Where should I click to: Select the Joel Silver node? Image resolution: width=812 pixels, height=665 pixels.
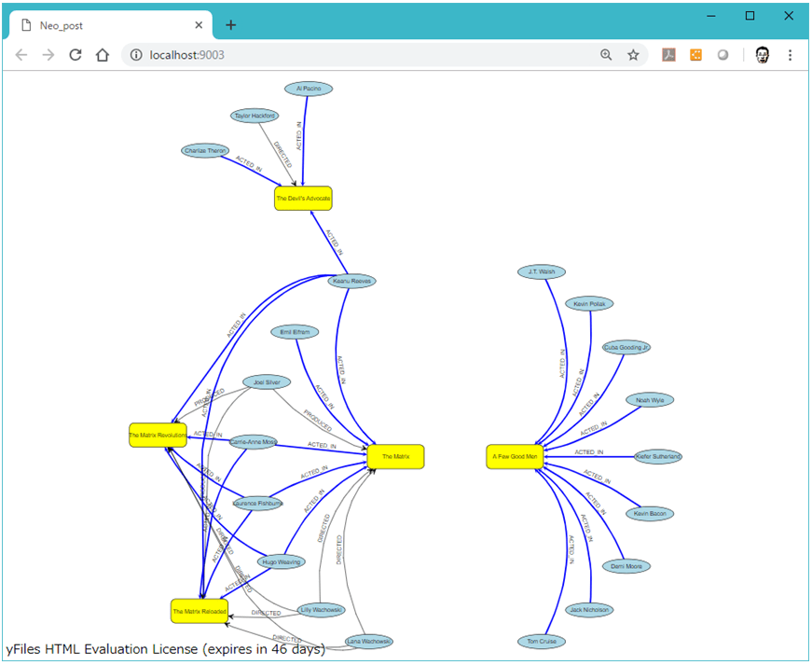[267, 382]
